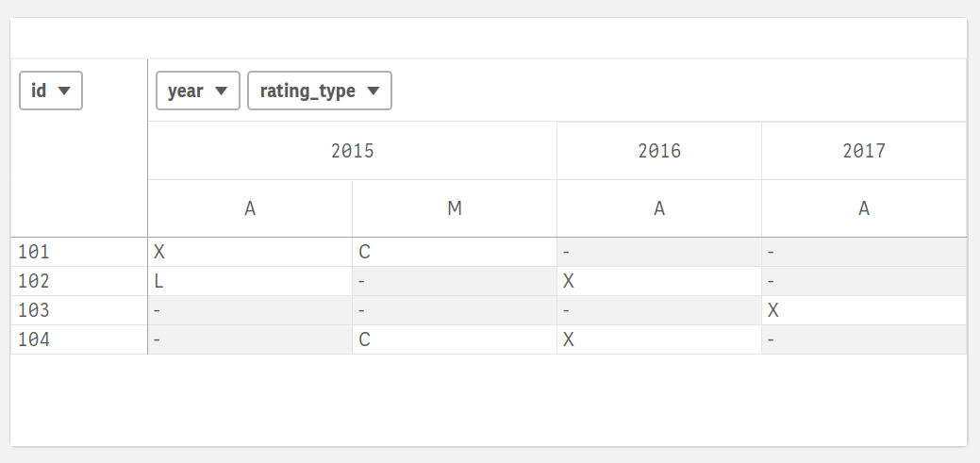Select the A sub-header under 2016

[658, 208]
